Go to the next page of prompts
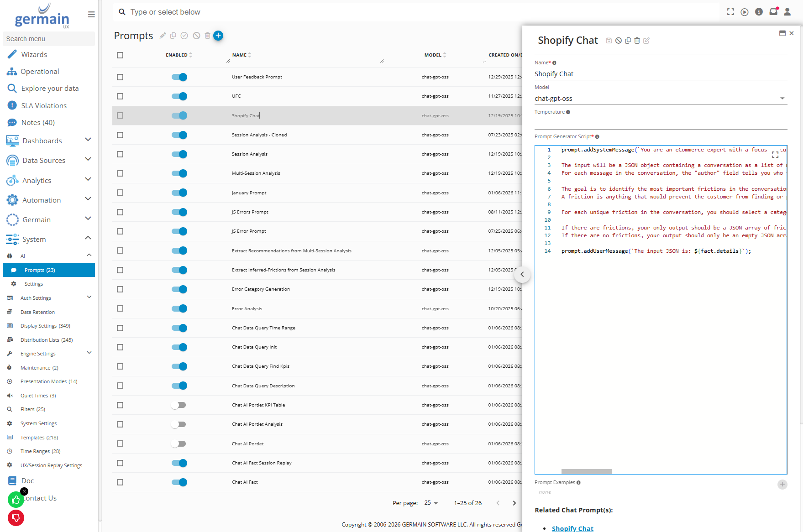803x532 pixels. (514, 503)
